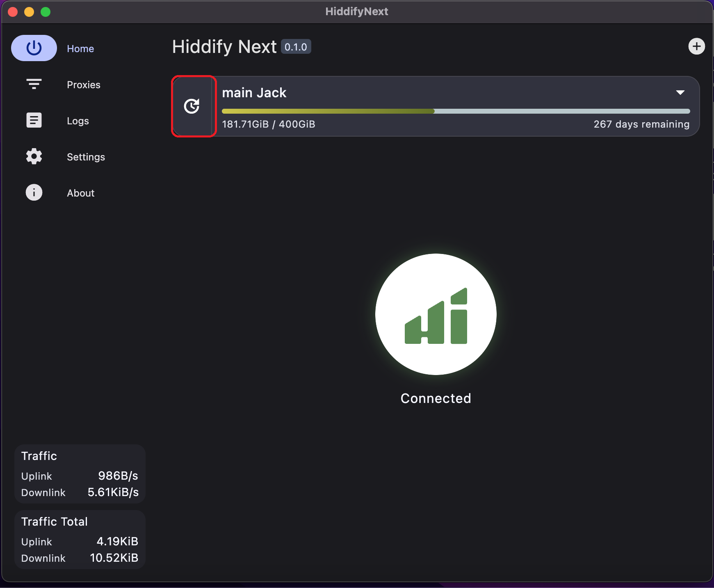The height and width of the screenshot is (588, 714).
Task: Select the Home menu item
Action: click(x=80, y=48)
